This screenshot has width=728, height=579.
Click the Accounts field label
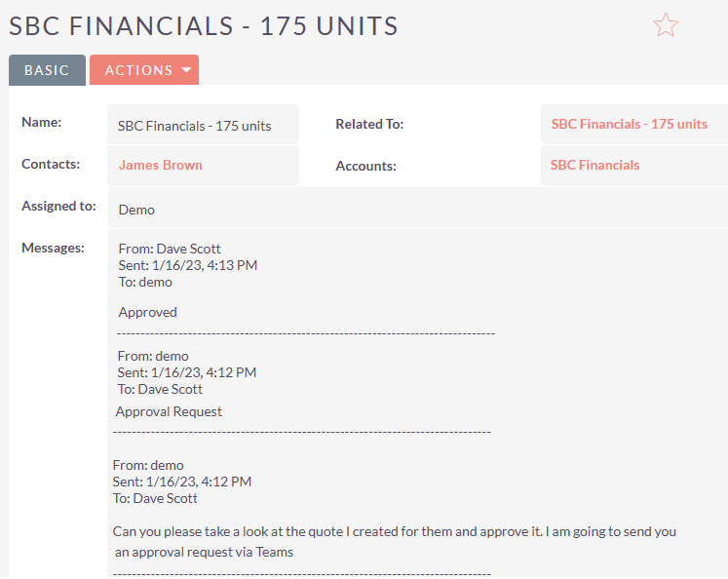[365, 166]
